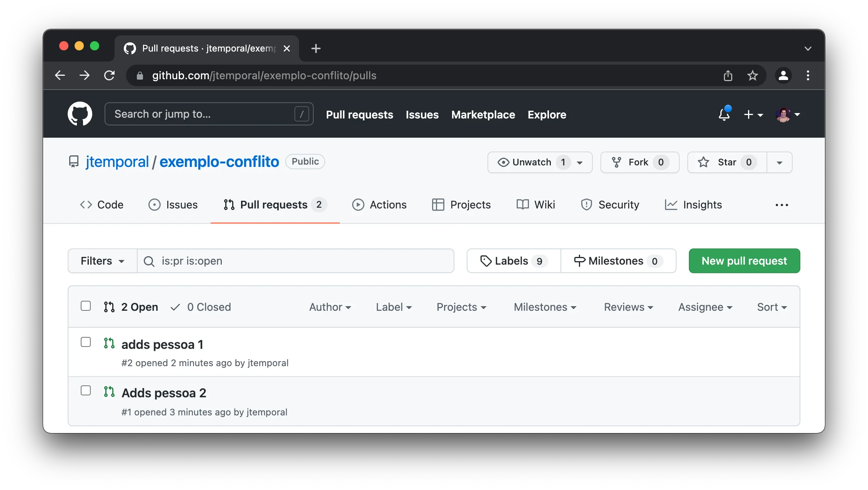
Task: Open the Marketplace menu item
Action: [x=483, y=115]
